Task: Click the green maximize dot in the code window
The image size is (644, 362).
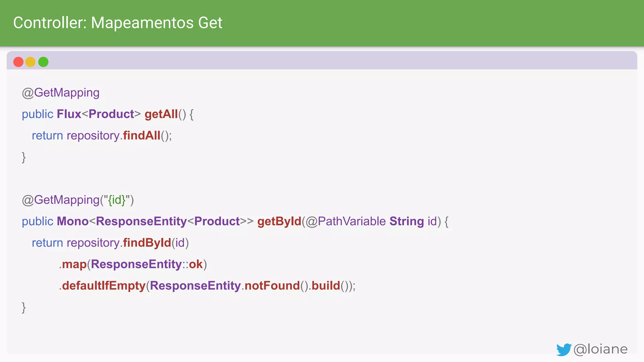Action: click(x=43, y=62)
